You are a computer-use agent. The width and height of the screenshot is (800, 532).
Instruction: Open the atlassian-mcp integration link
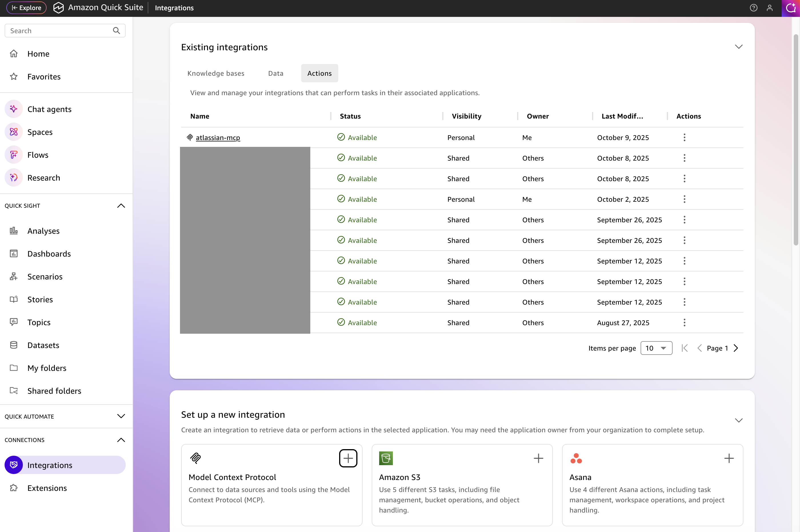[x=218, y=137]
